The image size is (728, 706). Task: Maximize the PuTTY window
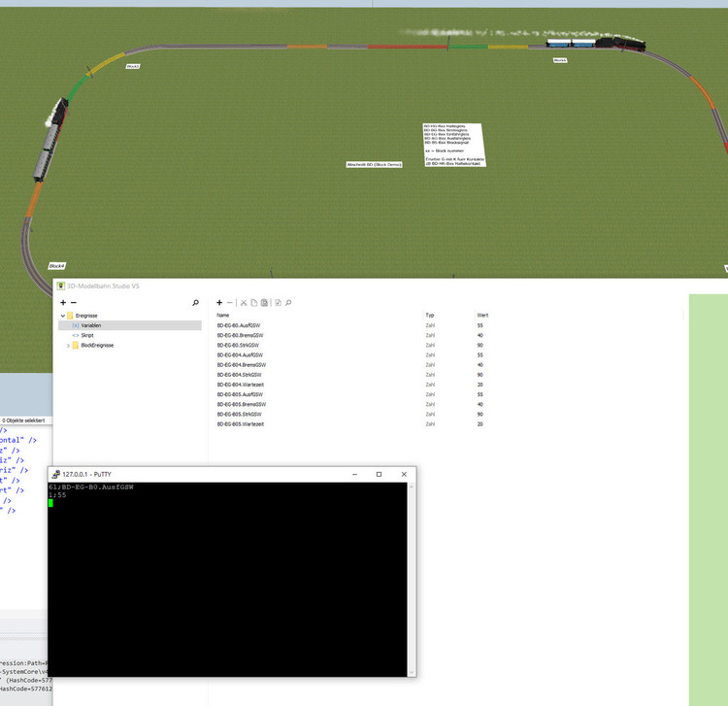(379, 474)
